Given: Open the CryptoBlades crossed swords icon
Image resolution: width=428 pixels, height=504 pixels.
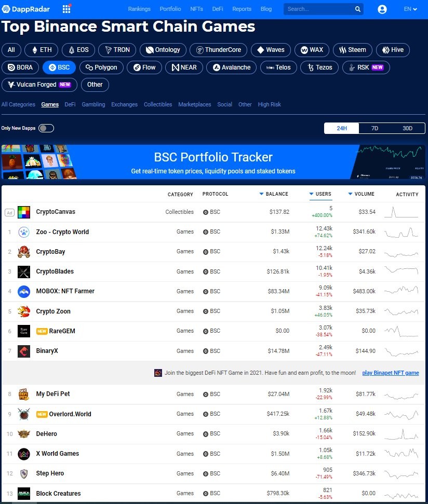Looking at the screenshot, I should (24, 271).
